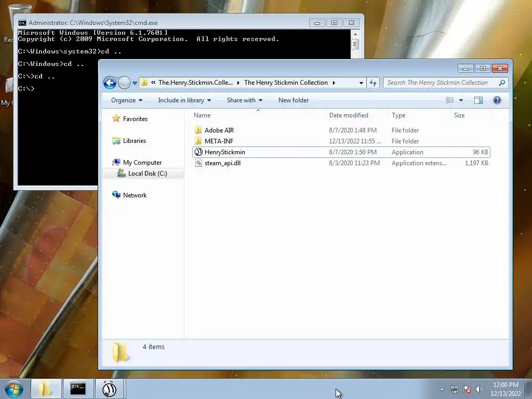Click the cmd window scrollbar up arrow

tap(355, 34)
